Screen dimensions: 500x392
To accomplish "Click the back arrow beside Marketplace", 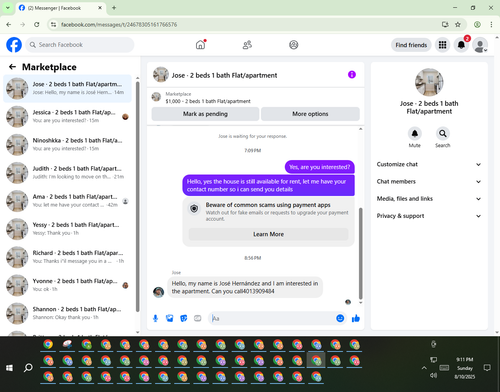I will point(12,67).
